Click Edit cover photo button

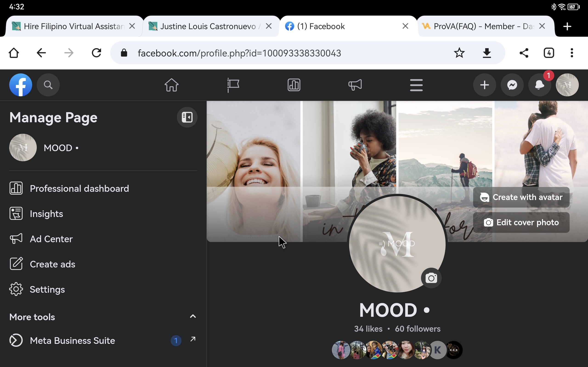521,222
